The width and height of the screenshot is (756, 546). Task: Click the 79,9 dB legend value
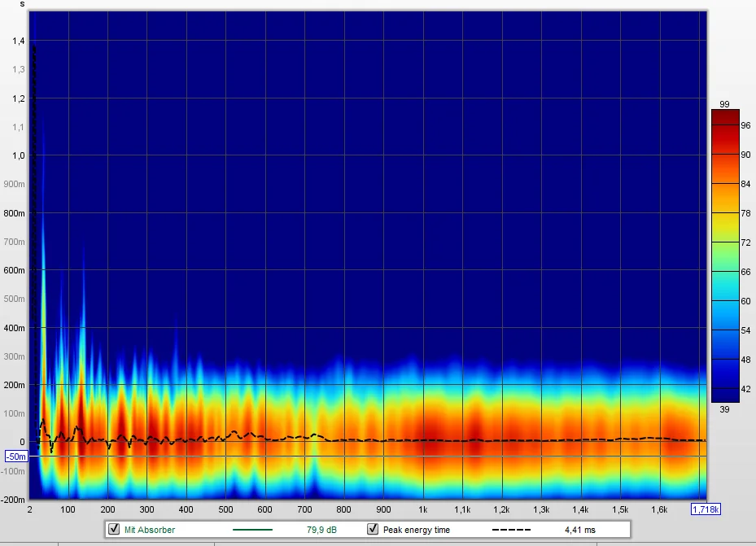[x=321, y=530]
